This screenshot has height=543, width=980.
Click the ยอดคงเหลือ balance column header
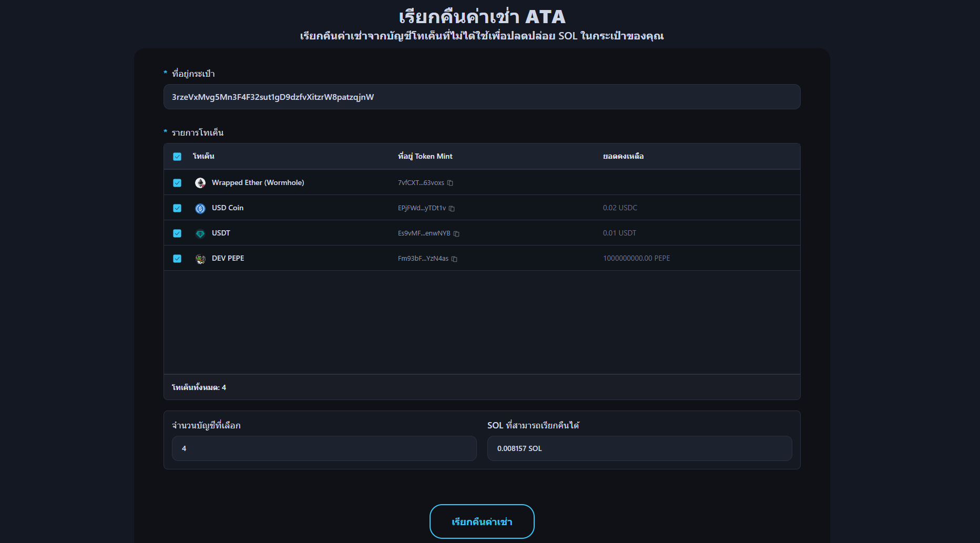623,156
